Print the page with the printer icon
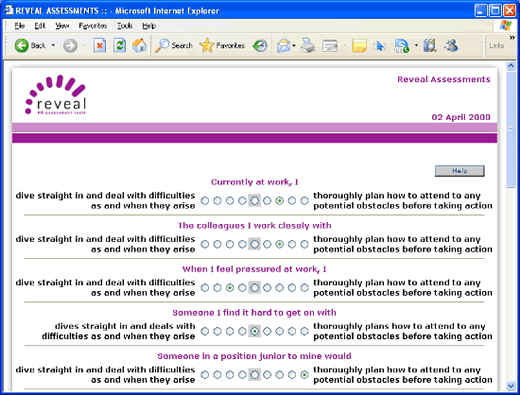The image size is (520, 395). 308,45
